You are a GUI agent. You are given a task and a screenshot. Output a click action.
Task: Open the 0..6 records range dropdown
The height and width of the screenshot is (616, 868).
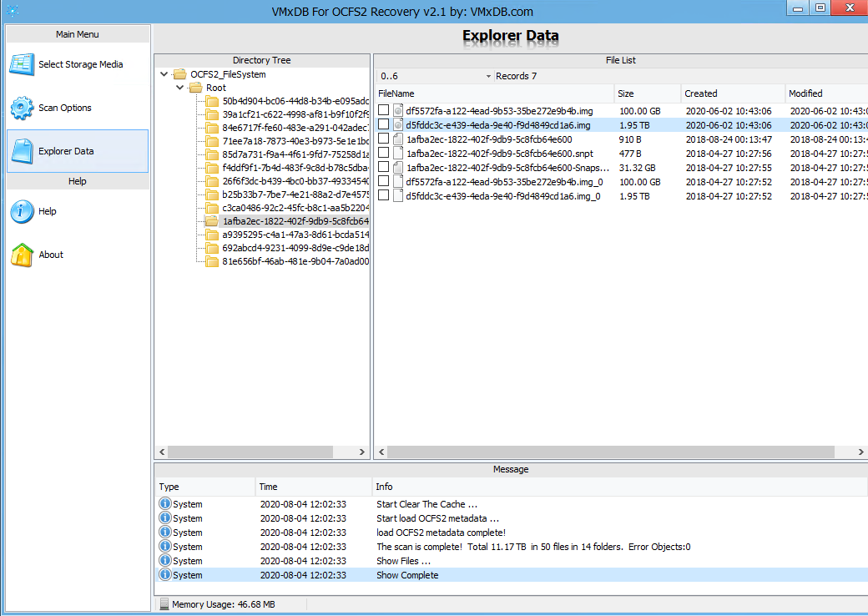[x=488, y=77]
